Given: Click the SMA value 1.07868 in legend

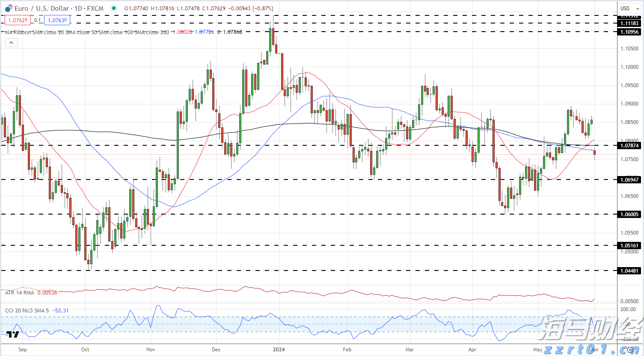Looking at the screenshot, I should click(232, 32).
